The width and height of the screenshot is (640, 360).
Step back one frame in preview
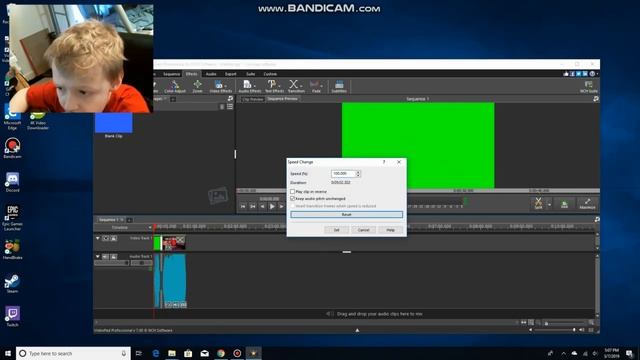click(x=262, y=207)
